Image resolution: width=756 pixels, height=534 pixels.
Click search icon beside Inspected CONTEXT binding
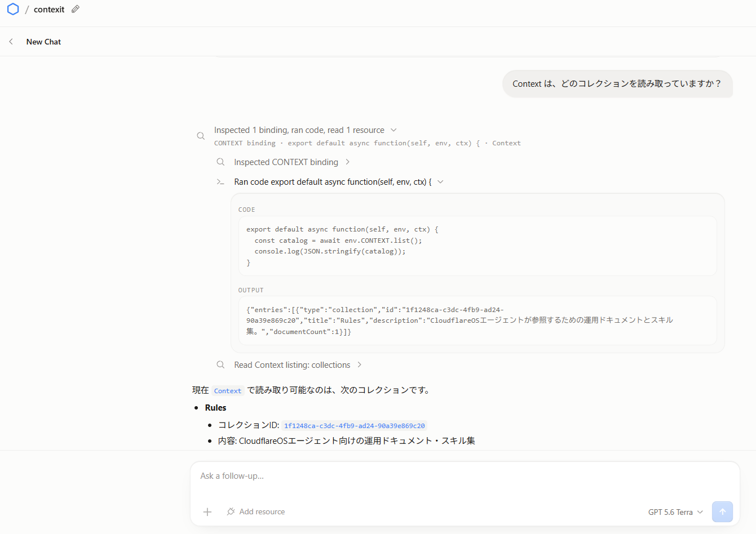tap(221, 162)
